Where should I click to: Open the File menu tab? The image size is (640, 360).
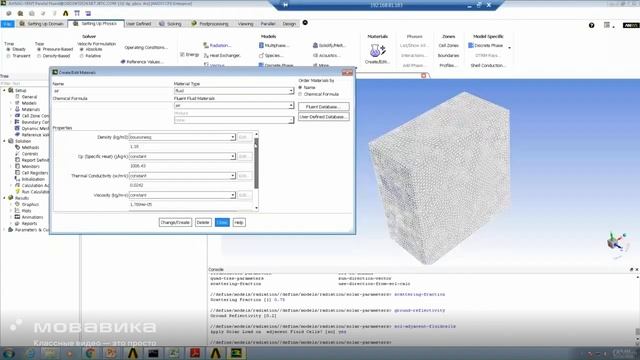pyautogui.click(x=7, y=24)
